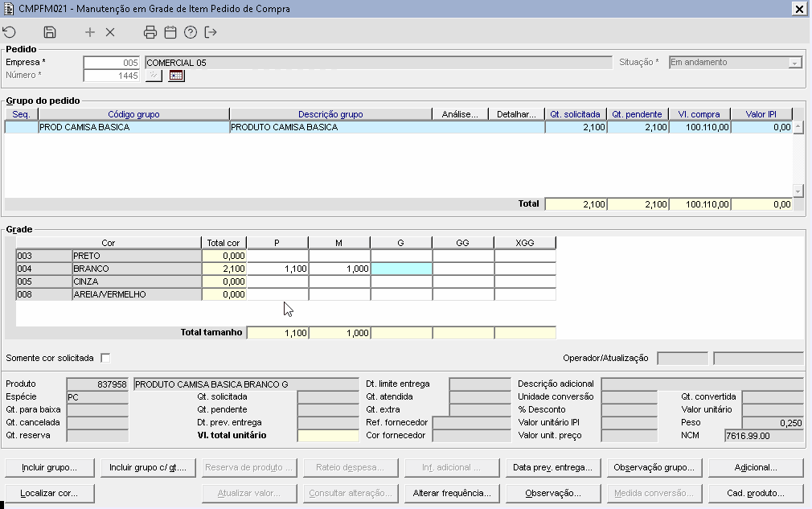Screen dimensions: 812x509
Task: Select AREIA/VERMELHO color row label
Action: 137,294
